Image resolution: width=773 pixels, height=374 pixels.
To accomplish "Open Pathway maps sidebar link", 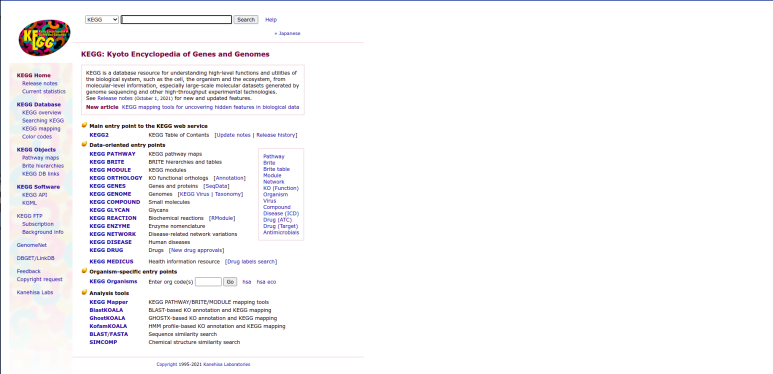I will (40, 158).
